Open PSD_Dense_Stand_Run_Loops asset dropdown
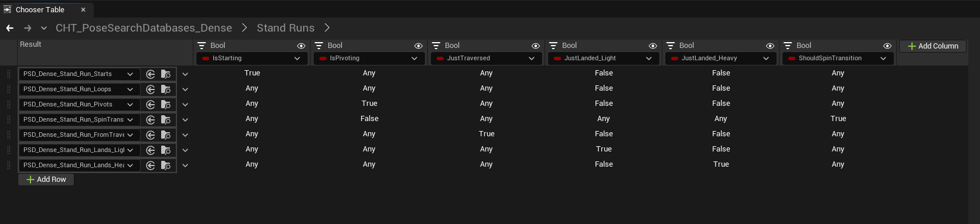Viewport: 980px width, 224px height. click(x=79, y=89)
